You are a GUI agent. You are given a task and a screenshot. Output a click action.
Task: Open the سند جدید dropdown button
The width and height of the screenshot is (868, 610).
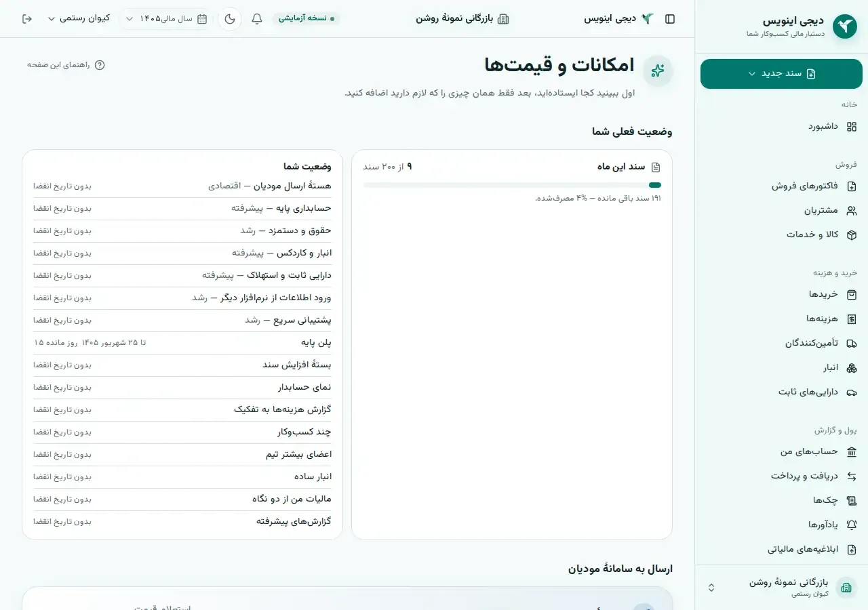(781, 74)
